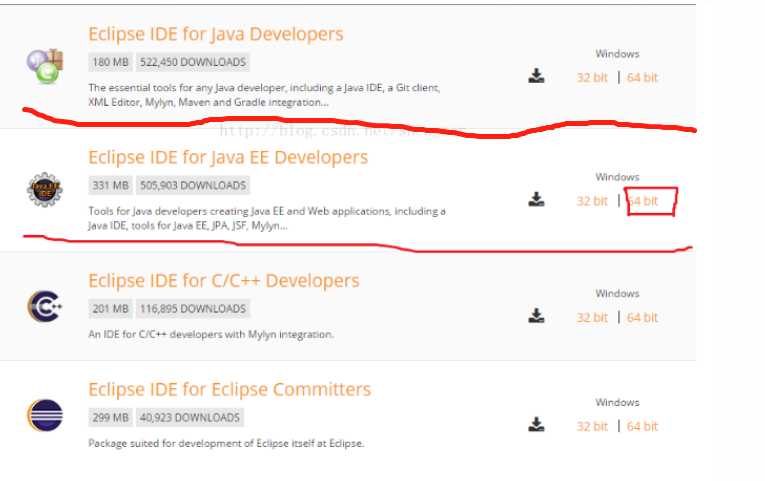Viewport: 765px width, 481px height.
Task: Click the Eclipse Committers package logo
Action: tap(45, 415)
